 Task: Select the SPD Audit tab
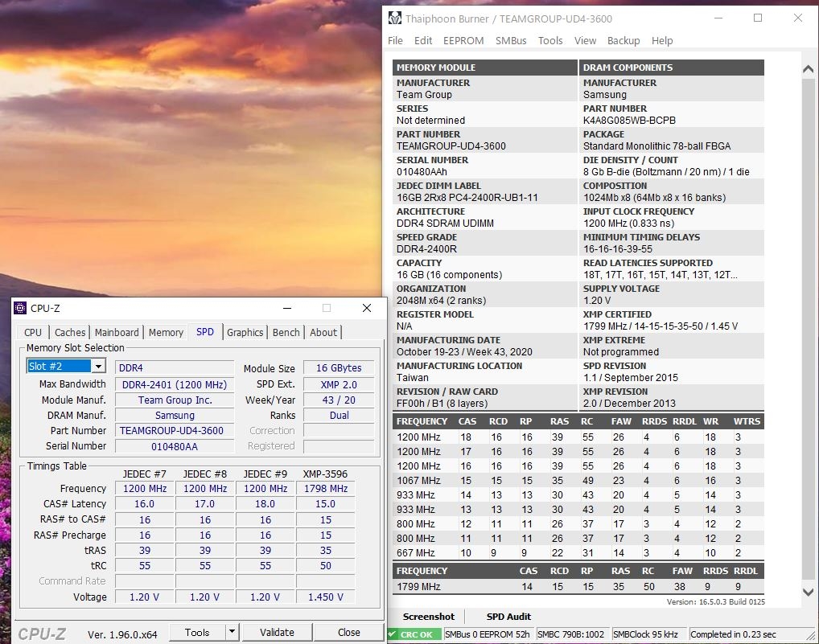[508, 617]
